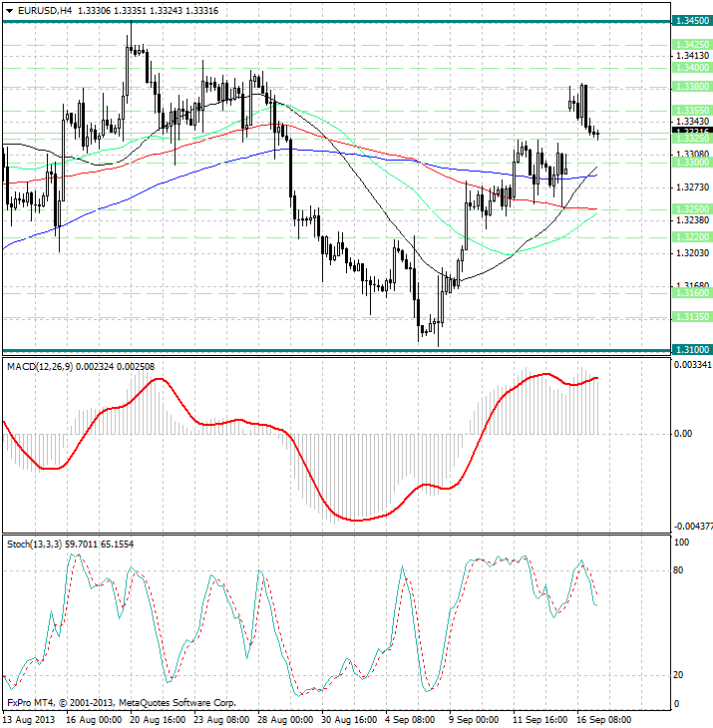Click the 28 Aug 00:00 time label
The image size is (713, 728).
click(285, 720)
